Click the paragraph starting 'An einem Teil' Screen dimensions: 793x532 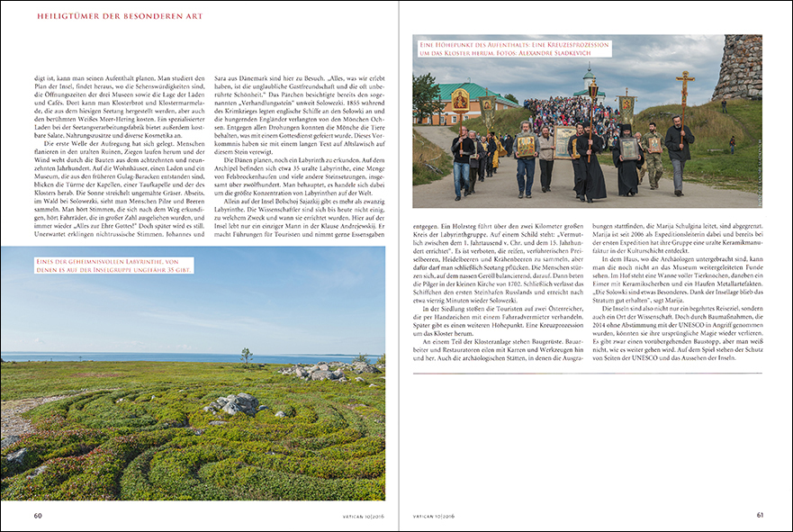pyautogui.click(x=498, y=349)
